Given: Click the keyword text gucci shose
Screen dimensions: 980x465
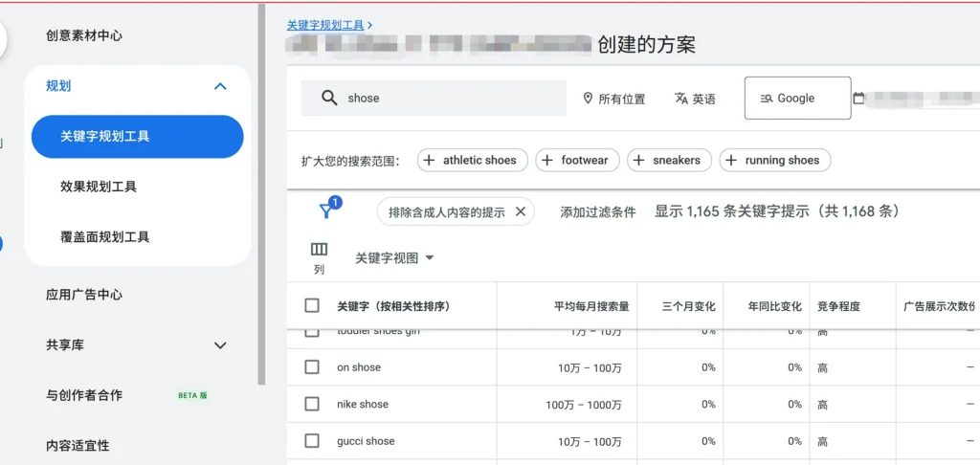Looking at the screenshot, I should (366, 441).
